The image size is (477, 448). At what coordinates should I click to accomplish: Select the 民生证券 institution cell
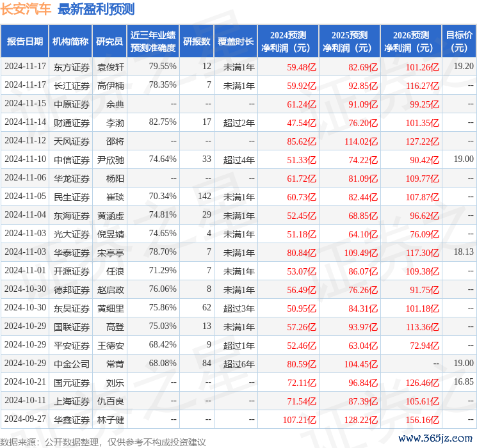[x=72, y=196]
